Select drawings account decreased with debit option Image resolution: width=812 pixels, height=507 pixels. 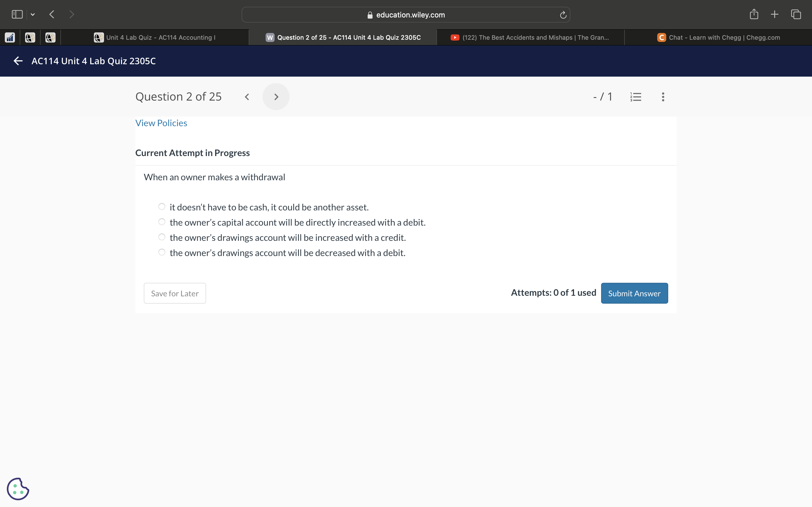click(x=162, y=252)
